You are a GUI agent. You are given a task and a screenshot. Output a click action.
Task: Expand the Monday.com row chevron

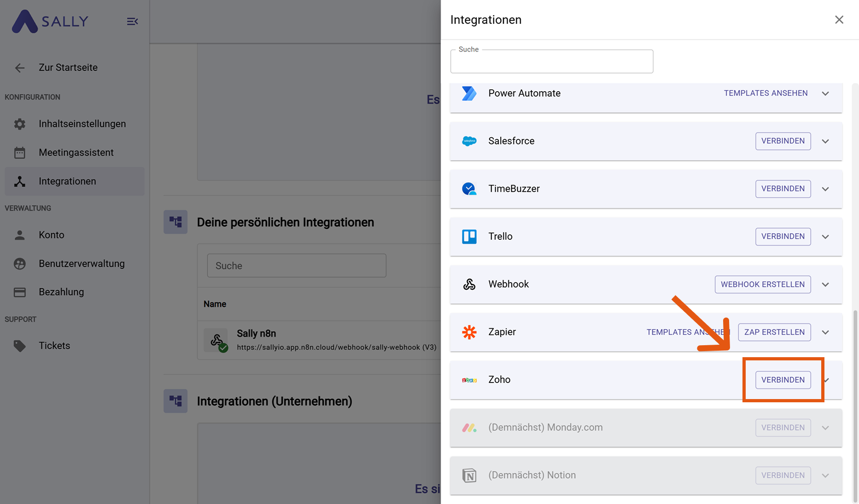click(x=825, y=428)
